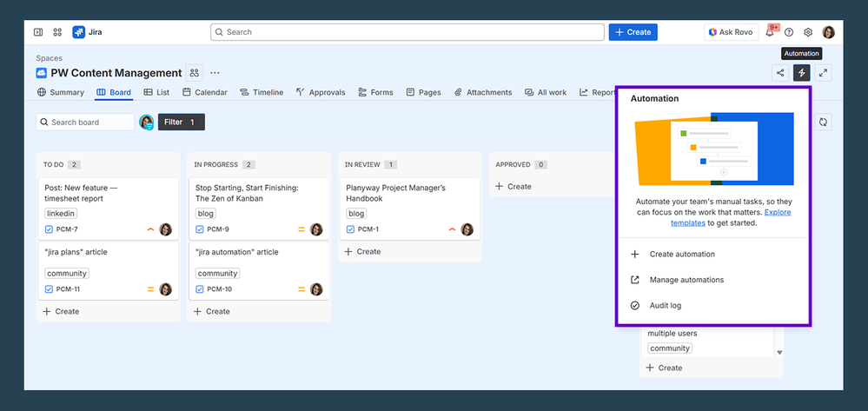Click Create in the In Progress column

(212, 311)
